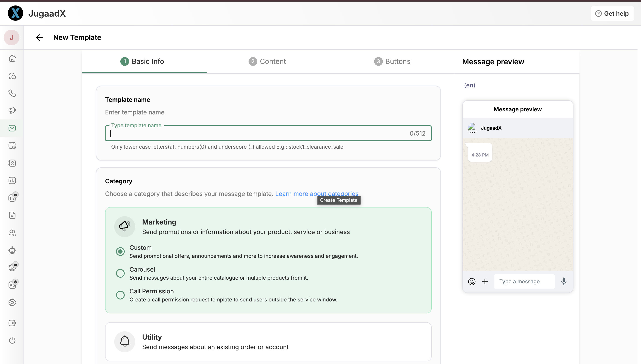Open the phone calls sidebar icon
This screenshot has width=641, height=364.
[12, 93]
